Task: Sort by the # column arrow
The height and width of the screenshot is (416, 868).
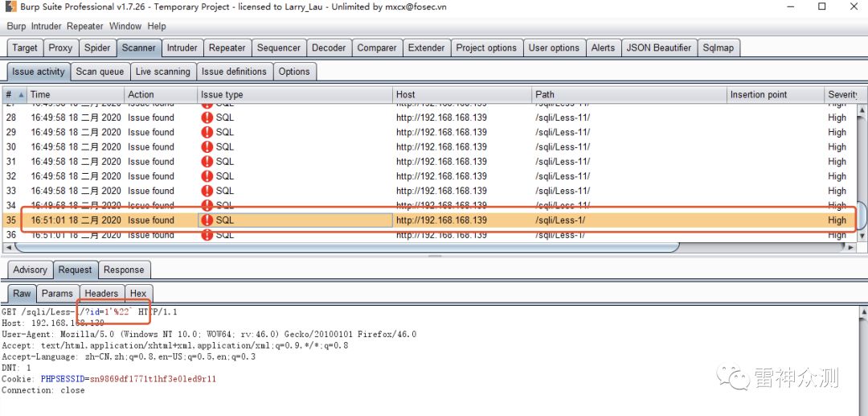Action: pos(21,95)
